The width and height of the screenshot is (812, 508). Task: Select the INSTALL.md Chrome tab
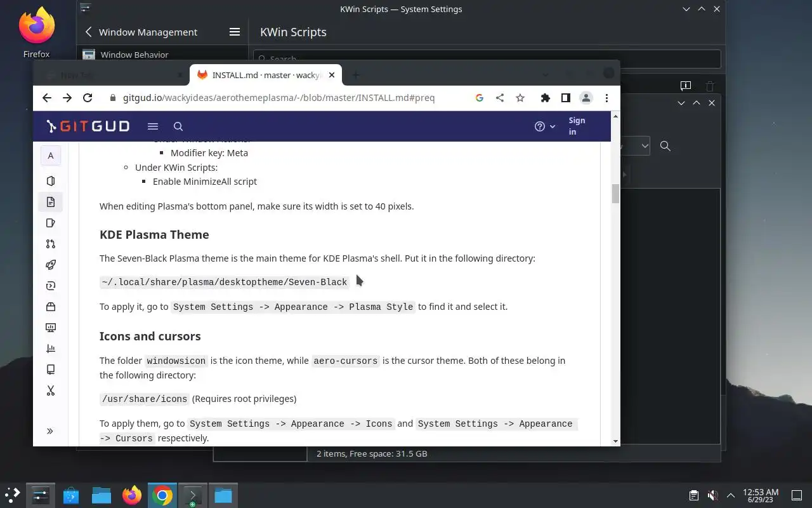[x=266, y=75]
